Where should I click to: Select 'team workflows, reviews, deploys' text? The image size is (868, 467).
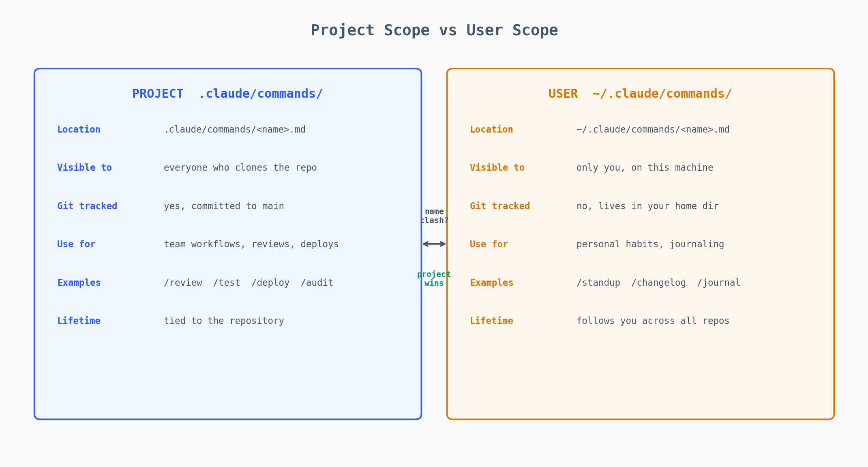tap(251, 244)
